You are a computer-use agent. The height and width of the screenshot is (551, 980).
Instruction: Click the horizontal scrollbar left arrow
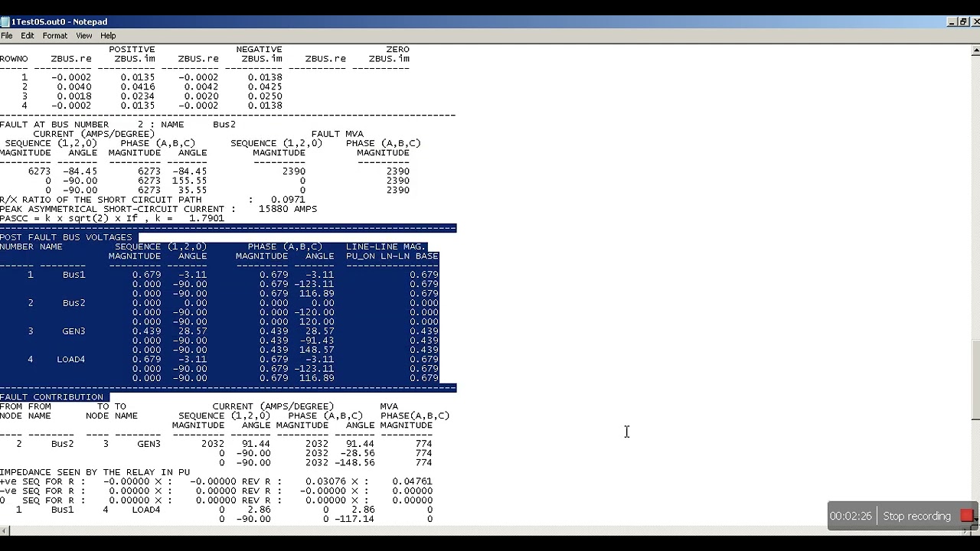(5, 530)
